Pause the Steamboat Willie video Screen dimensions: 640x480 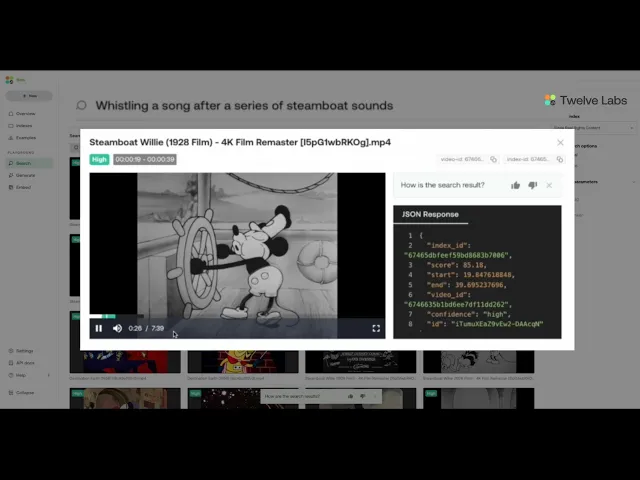[98, 329]
